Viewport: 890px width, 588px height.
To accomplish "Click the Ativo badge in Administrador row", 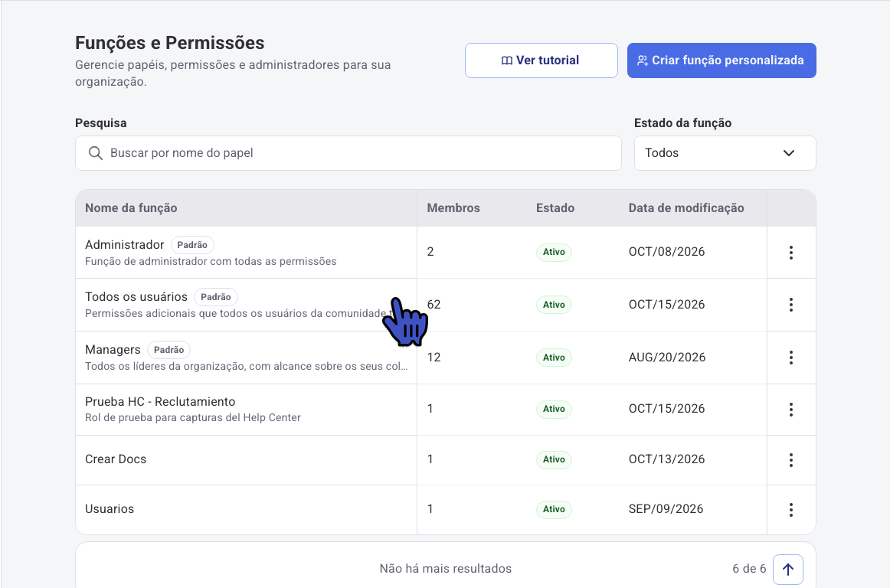I will 554,252.
